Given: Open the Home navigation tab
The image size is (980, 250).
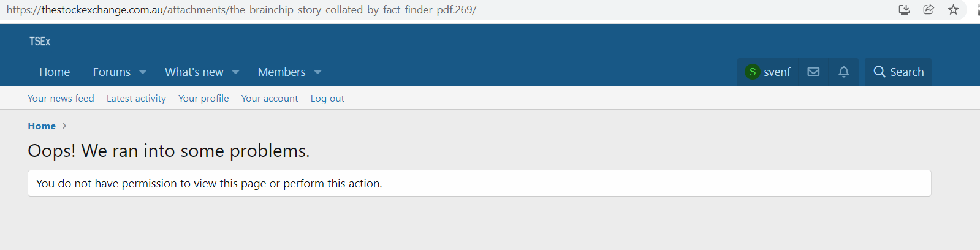Looking at the screenshot, I should coord(55,72).
